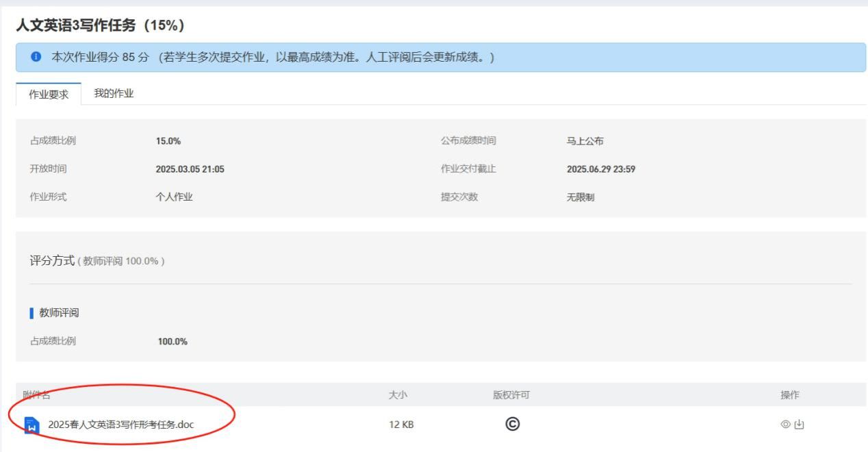Screen dimensions: 868x452
Task: Download the attached doc file
Action: (x=798, y=425)
